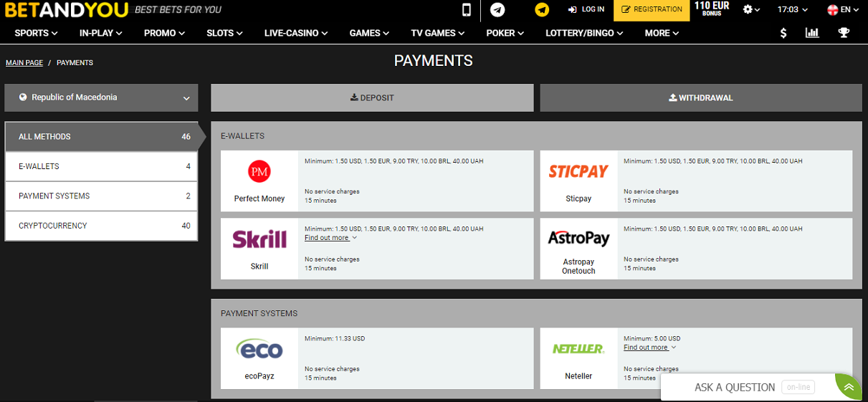Open the dollar sign payments icon
This screenshot has height=402, width=868.
[x=783, y=33]
